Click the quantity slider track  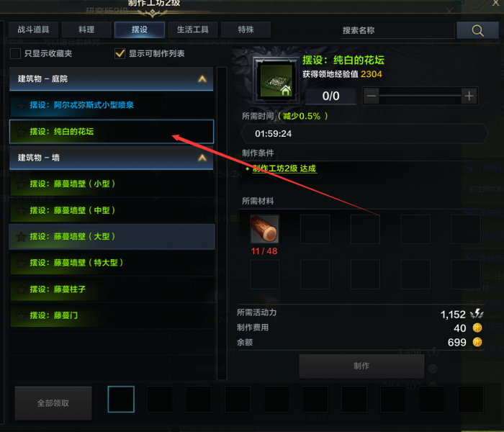pos(420,96)
